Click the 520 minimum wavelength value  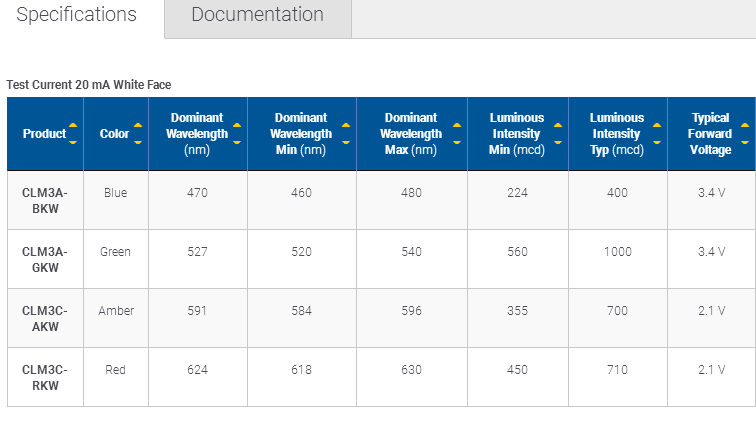[301, 252]
